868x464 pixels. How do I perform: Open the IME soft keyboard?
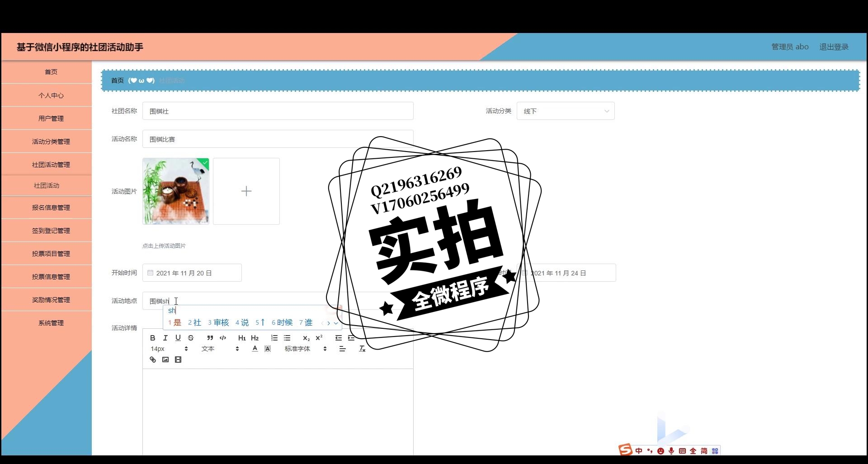point(682,451)
